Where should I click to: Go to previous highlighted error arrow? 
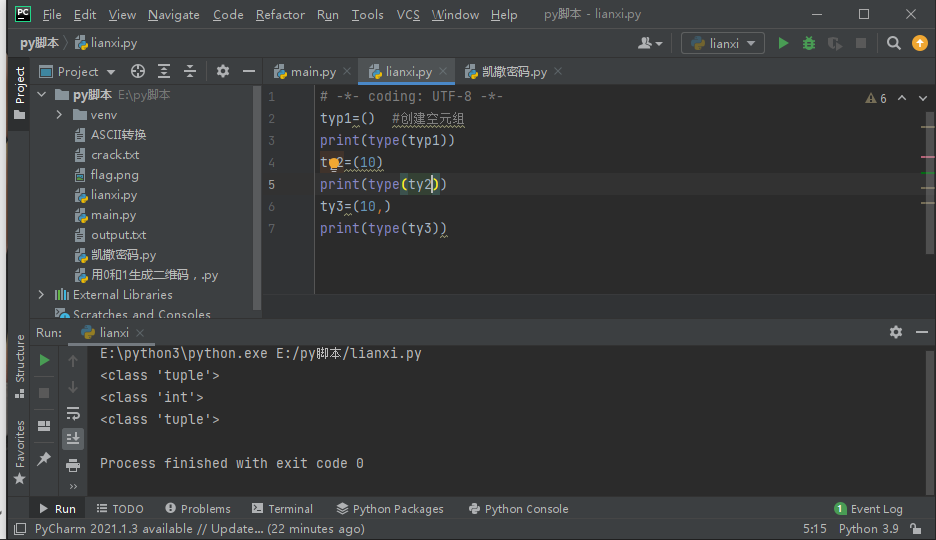click(902, 98)
